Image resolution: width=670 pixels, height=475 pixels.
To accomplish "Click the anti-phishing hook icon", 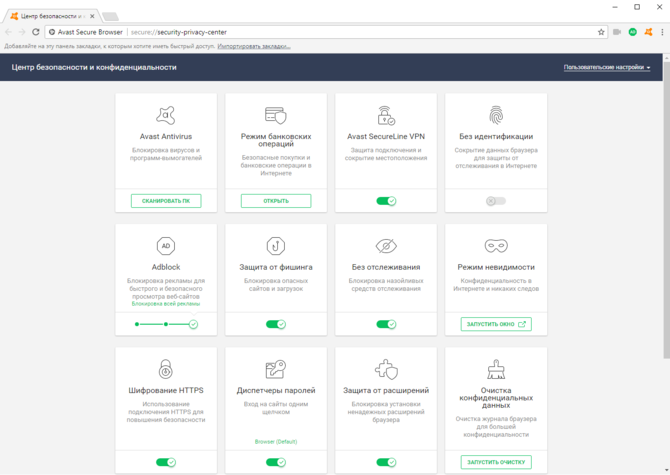I will click(276, 246).
